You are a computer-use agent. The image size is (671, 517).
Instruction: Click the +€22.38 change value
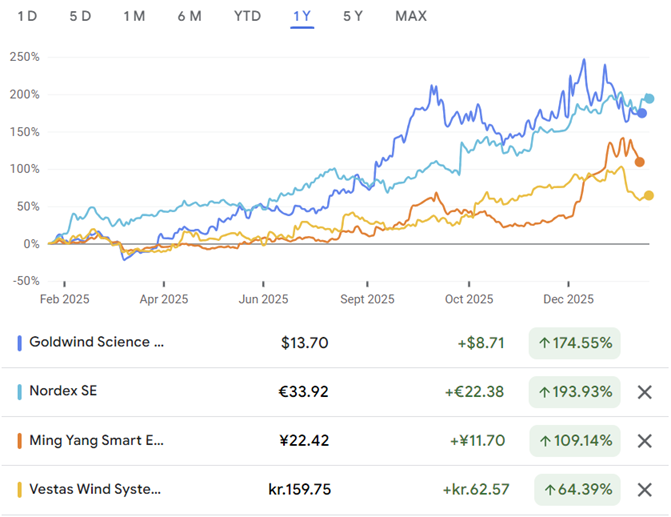click(x=475, y=392)
